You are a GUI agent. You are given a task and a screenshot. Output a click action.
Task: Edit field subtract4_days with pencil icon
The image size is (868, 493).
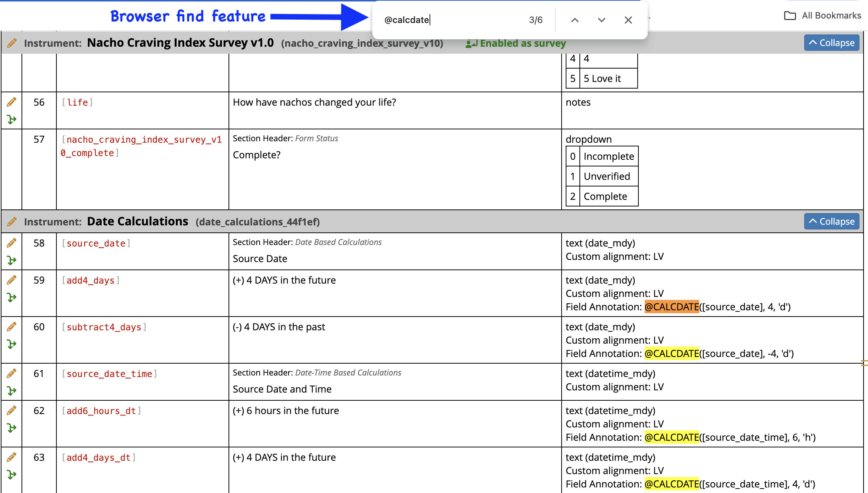pyautogui.click(x=11, y=327)
